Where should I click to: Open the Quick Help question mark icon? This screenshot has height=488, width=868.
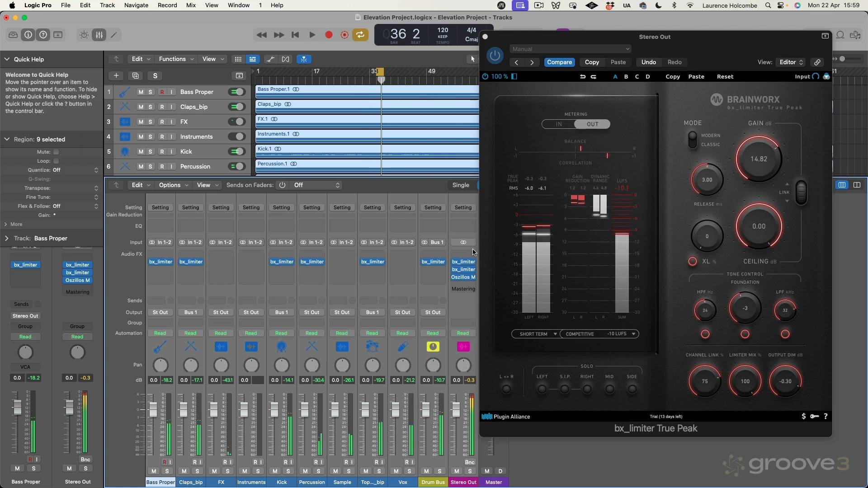click(x=43, y=35)
